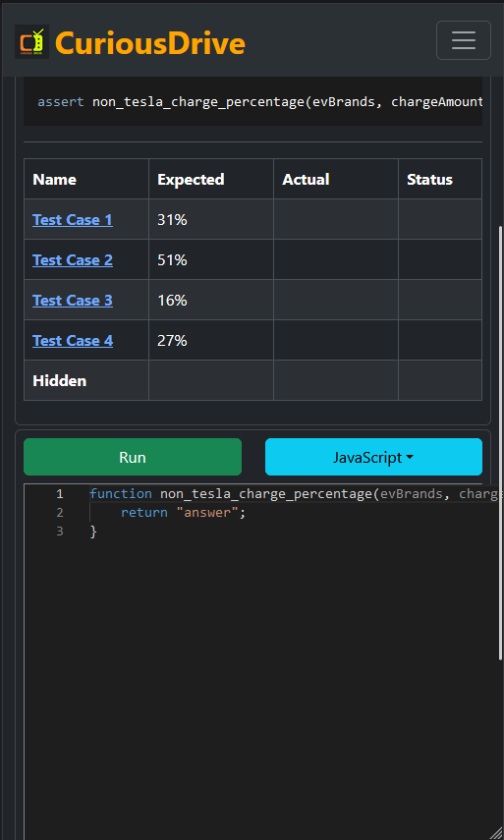This screenshot has width=504, height=840.
Task: Click line number 2 in the editor gutter
Action: pyautogui.click(x=60, y=513)
